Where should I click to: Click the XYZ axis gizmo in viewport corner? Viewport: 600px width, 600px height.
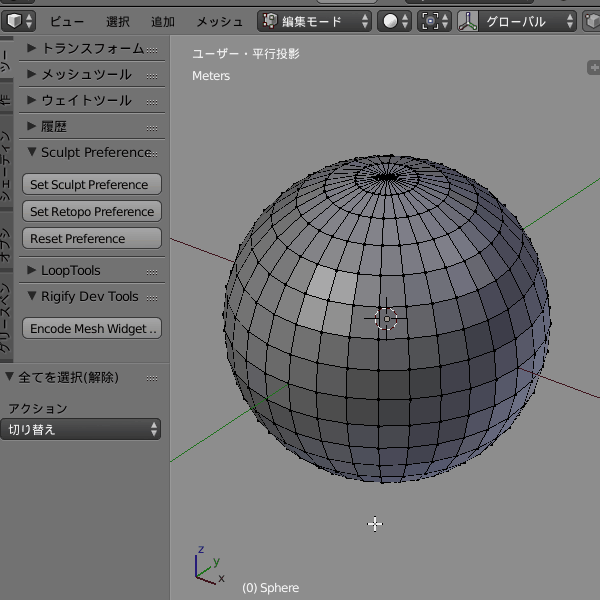[x=210, y=565]
